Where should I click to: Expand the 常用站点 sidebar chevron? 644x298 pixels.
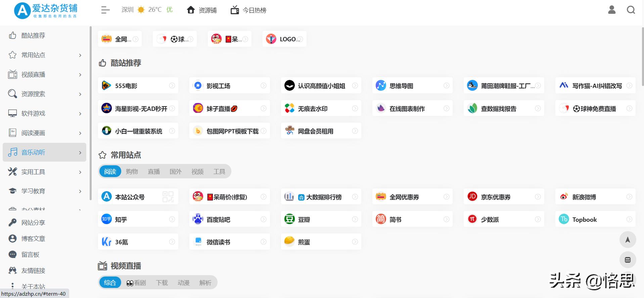[x=80, y=55]
